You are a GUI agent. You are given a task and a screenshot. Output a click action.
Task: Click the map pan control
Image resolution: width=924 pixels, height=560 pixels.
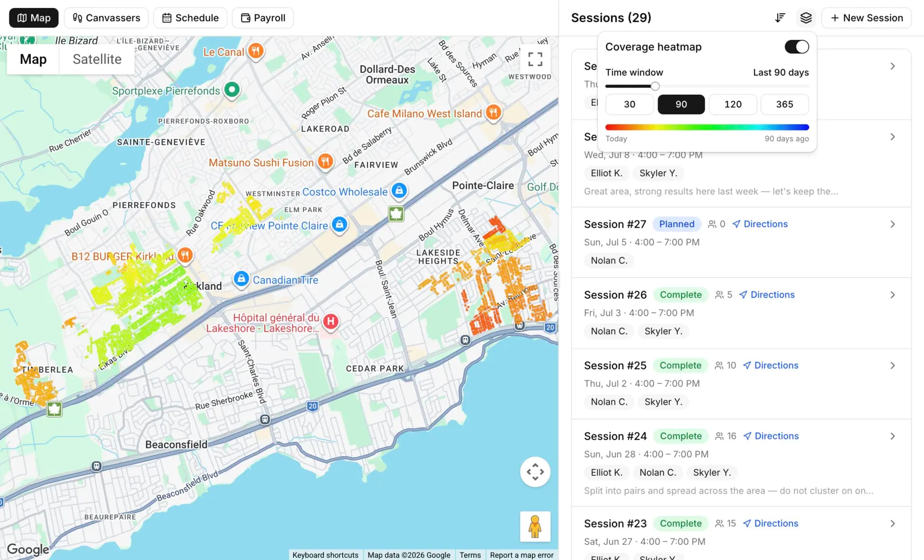pyautogui.click(x=535, y=472)
